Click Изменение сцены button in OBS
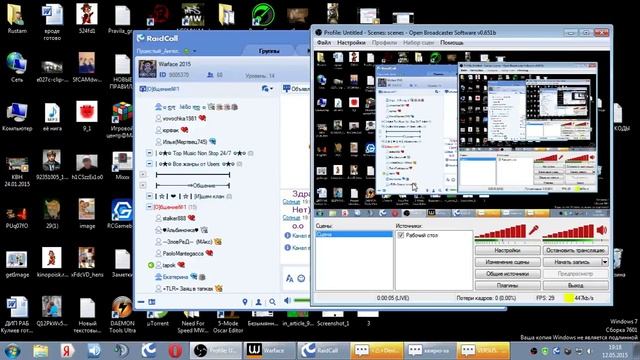This screenshot has height=360, width=640. point(507,262)
